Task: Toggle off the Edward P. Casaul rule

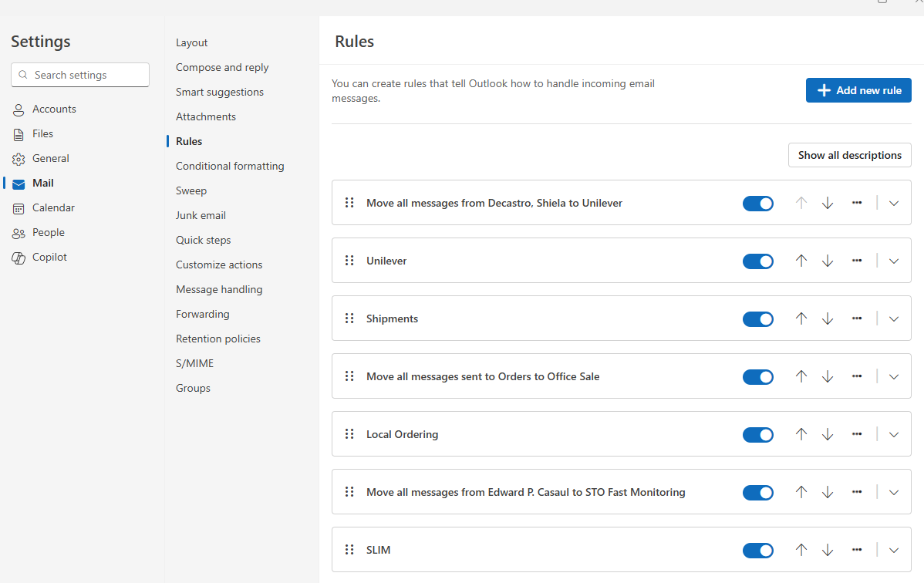Action: click(757, 492)
